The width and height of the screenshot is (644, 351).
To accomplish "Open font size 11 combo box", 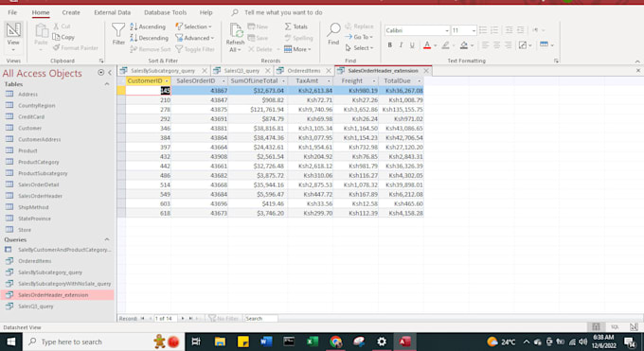I will point(463,30).
